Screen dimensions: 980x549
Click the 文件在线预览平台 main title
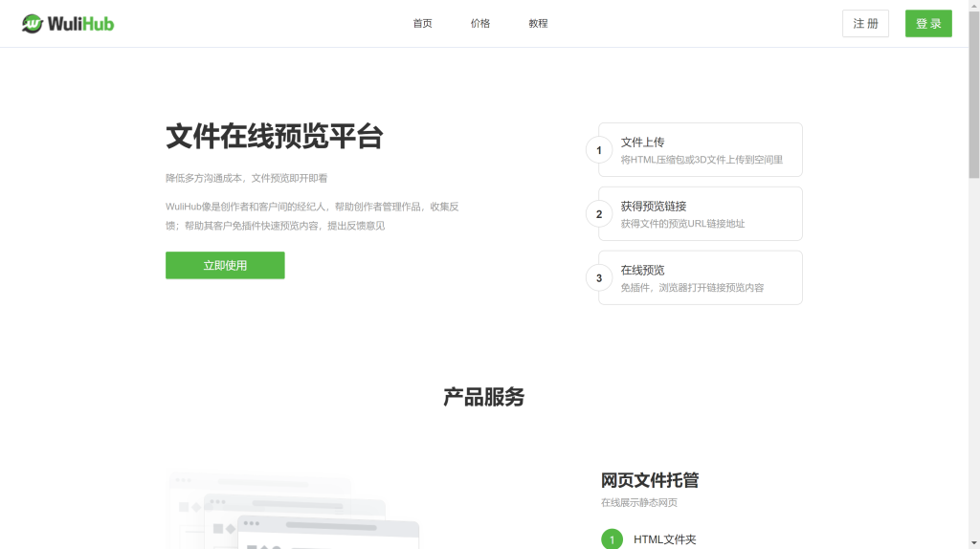(x=274, y=137)
